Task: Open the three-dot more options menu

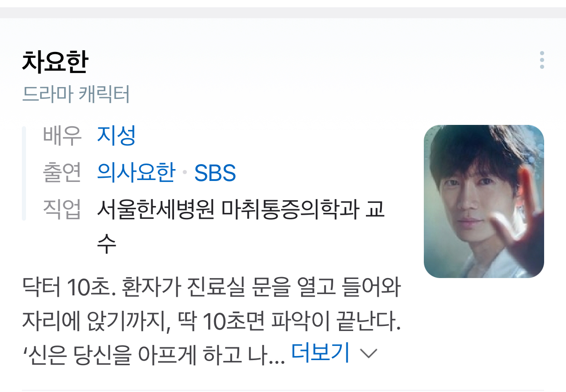Action: pos(541,60)
